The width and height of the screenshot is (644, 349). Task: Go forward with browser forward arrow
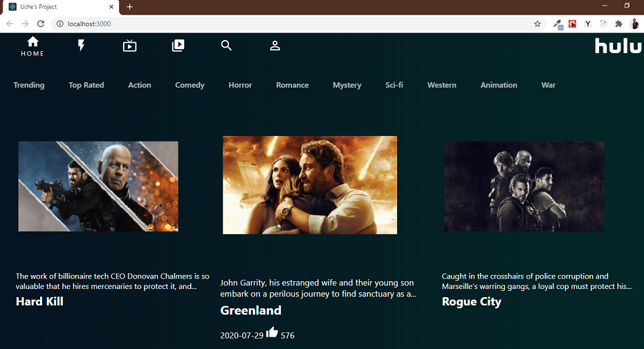[x=25, y=23]
